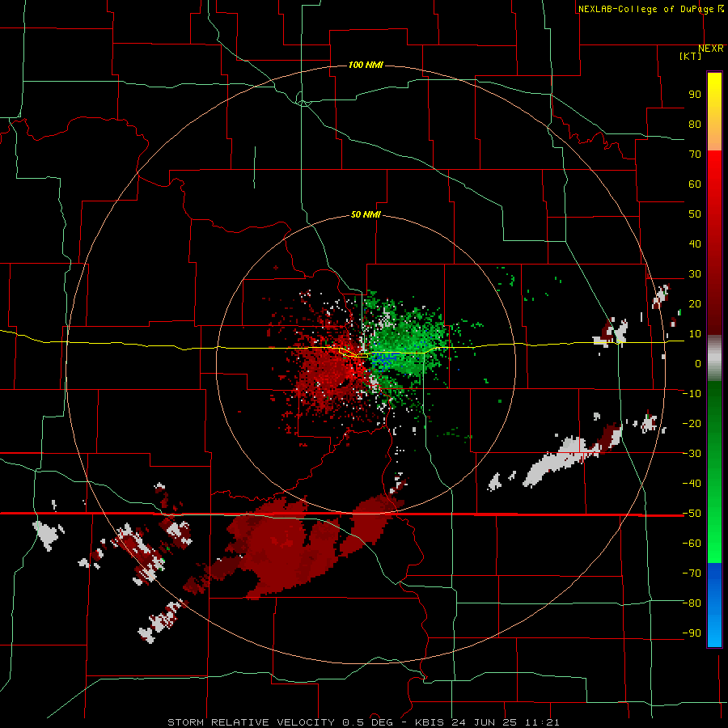Click the -80 value on velocity scale

(692, 603)
